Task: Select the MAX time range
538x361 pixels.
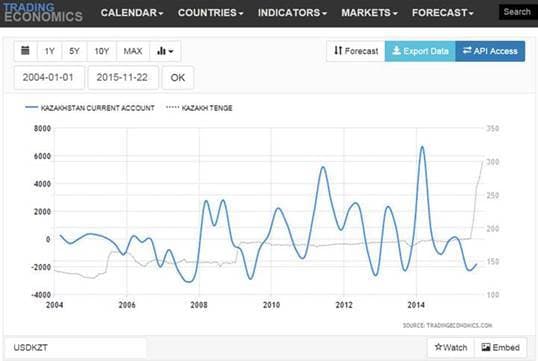Action: (133, 51)
